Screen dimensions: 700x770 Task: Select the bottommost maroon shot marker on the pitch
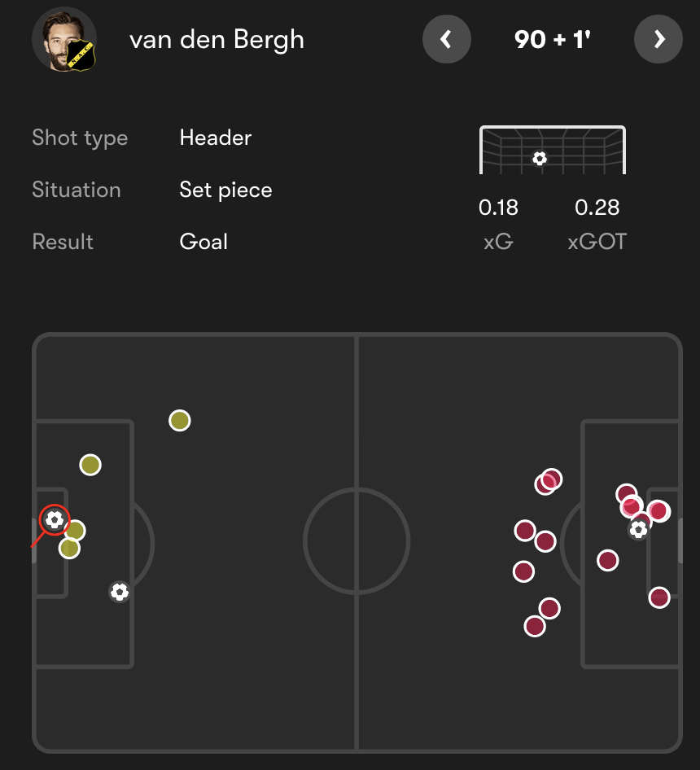pos(534,626)
